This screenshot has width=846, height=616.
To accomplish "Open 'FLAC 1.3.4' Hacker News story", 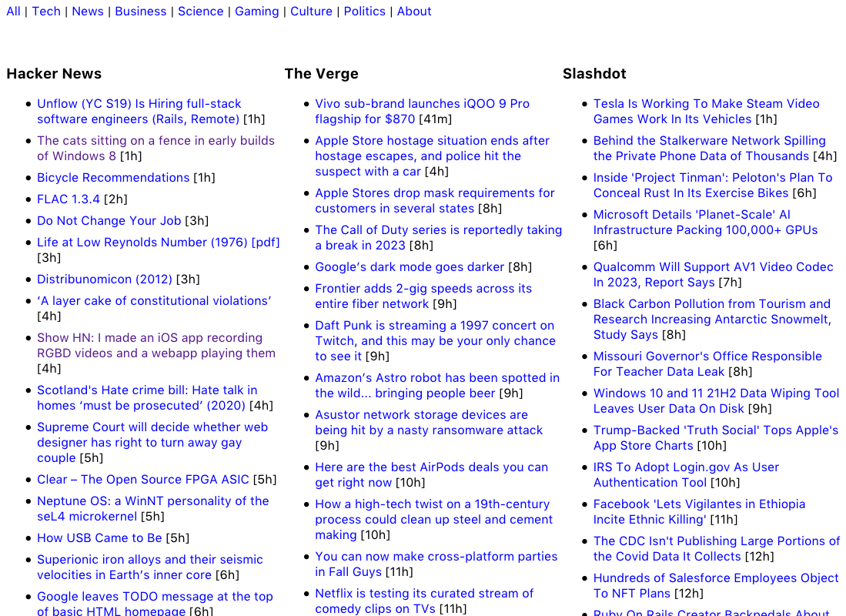I will pyautogui.click(x=69, y=199).
